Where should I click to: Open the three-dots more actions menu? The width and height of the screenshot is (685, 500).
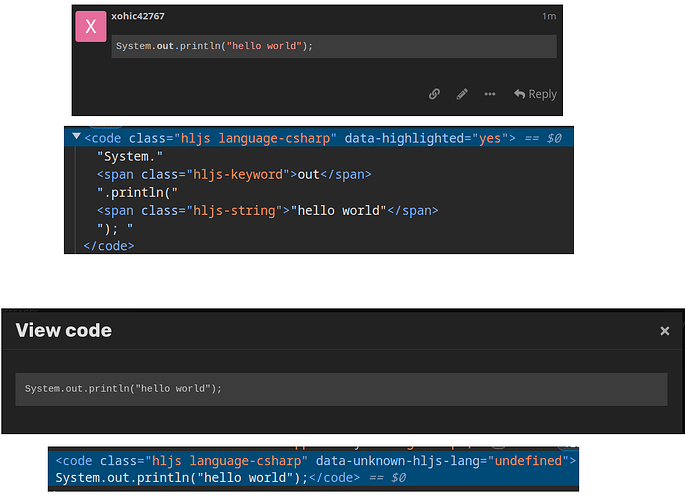[x=490, y=94]
